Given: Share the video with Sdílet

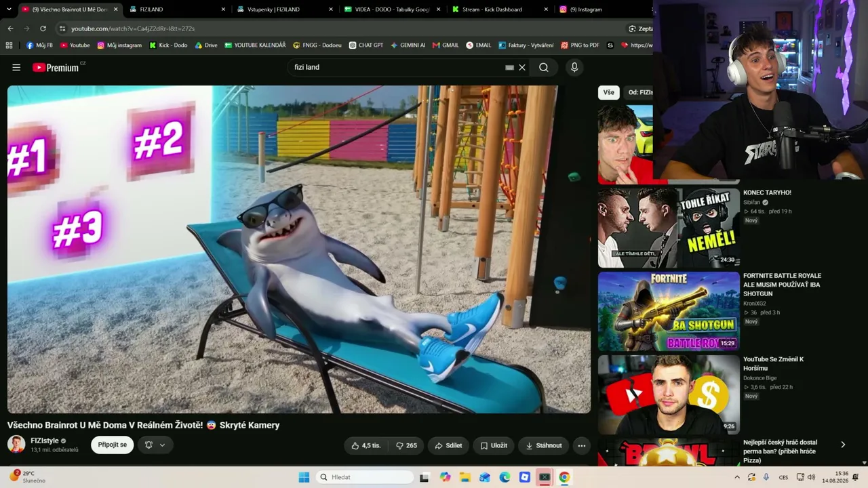Looking at the screenshot, I should pyautogui.click(x=448, y=445).
